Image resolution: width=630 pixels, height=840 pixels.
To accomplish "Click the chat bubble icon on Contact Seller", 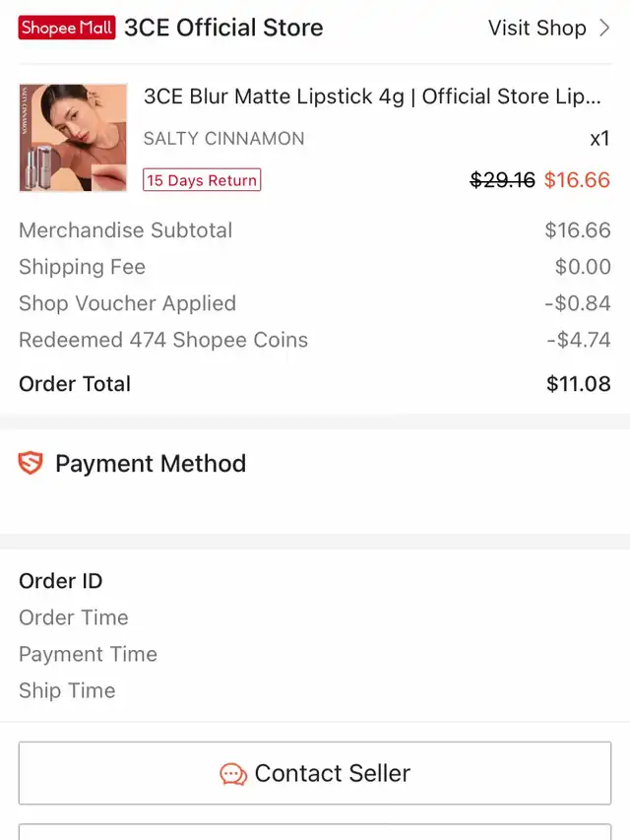I will 233,774.
